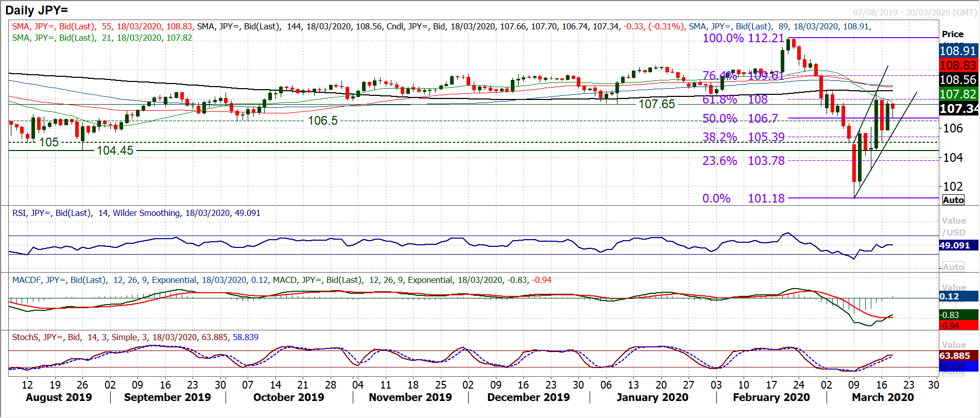
Task: Click the MACD value tag -0.83
Action: click(958, 315)
